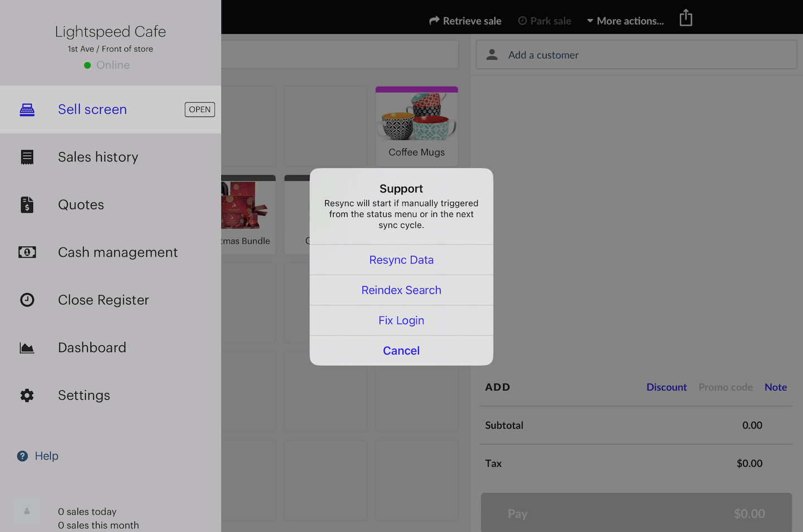
Task: Click the share export icon in top bar
Action: tap(686, 18)
